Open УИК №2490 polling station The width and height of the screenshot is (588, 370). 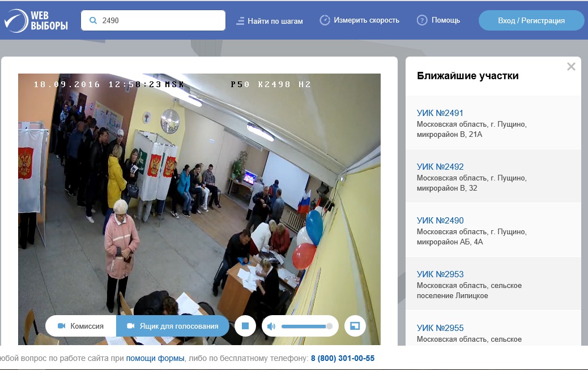tap(440, 221)
